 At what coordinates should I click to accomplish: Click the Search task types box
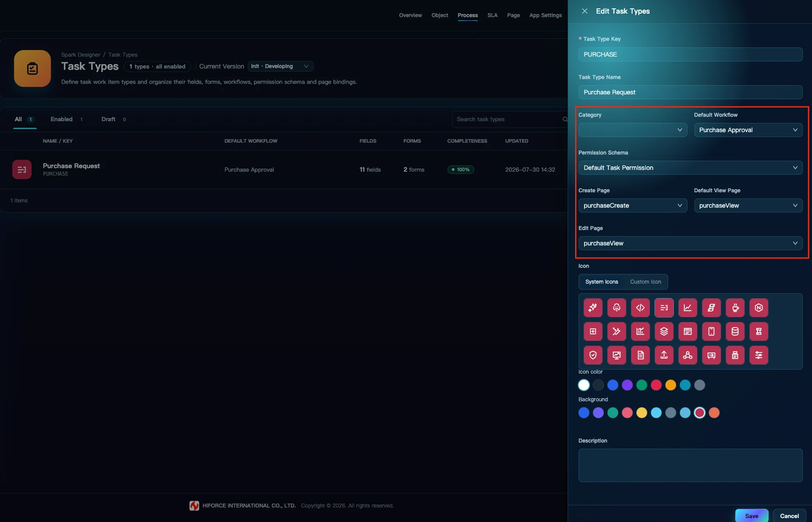[x=509, y=119]
